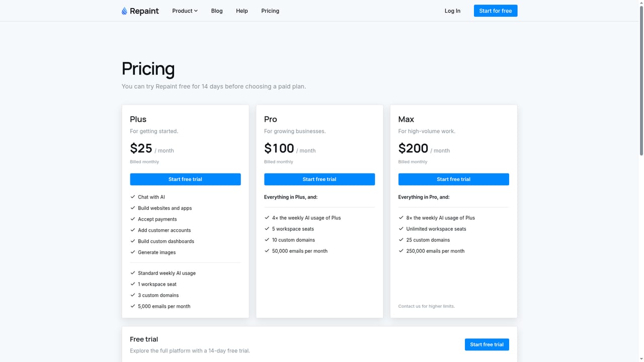Click the $200 price on Max
The image size is (644, 362).
414,148
